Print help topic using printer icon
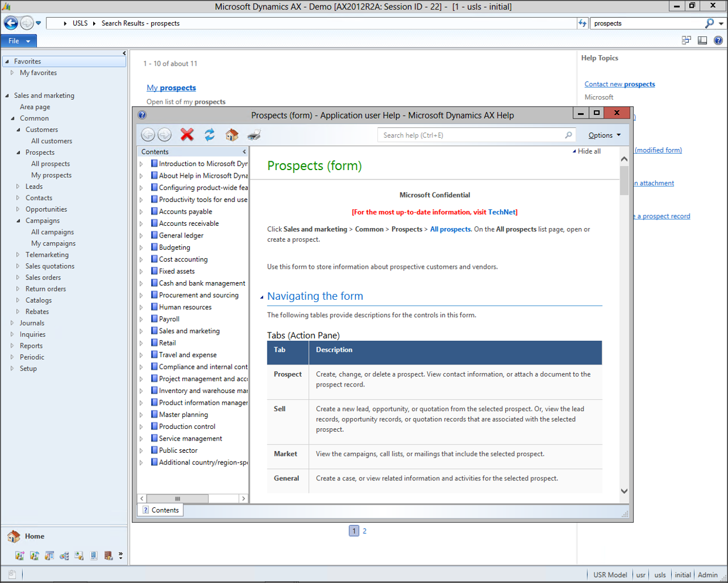The image size is (728, 583). click(x=254, y=135)
